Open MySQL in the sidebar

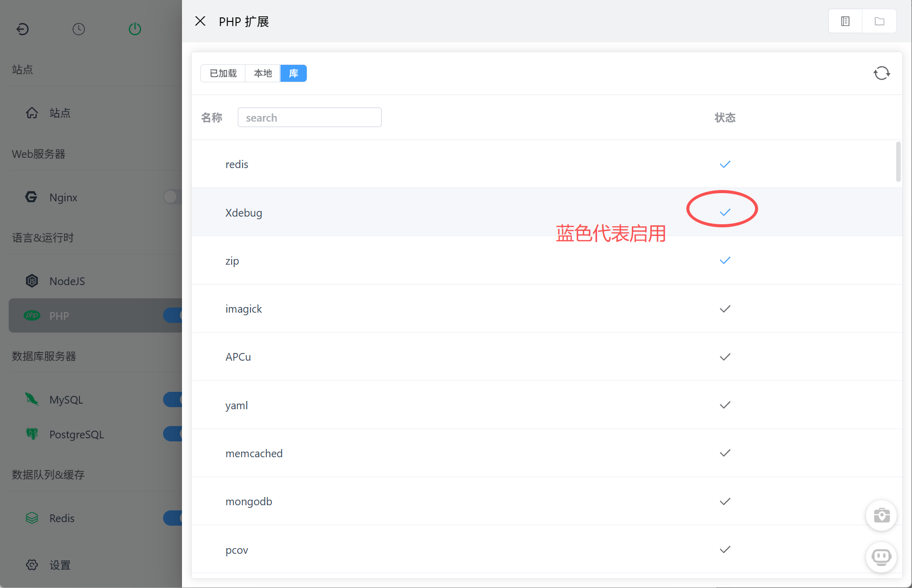pyautogui.click(x=66, y=399)
